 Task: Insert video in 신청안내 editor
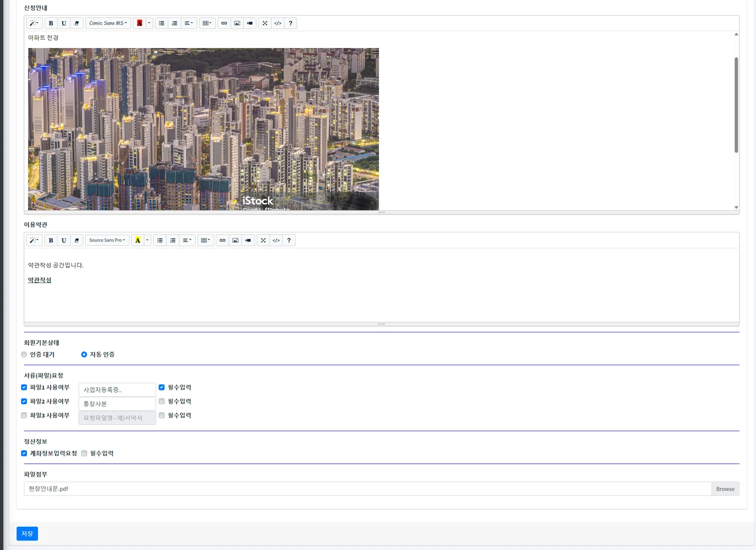tap(250, 23)
